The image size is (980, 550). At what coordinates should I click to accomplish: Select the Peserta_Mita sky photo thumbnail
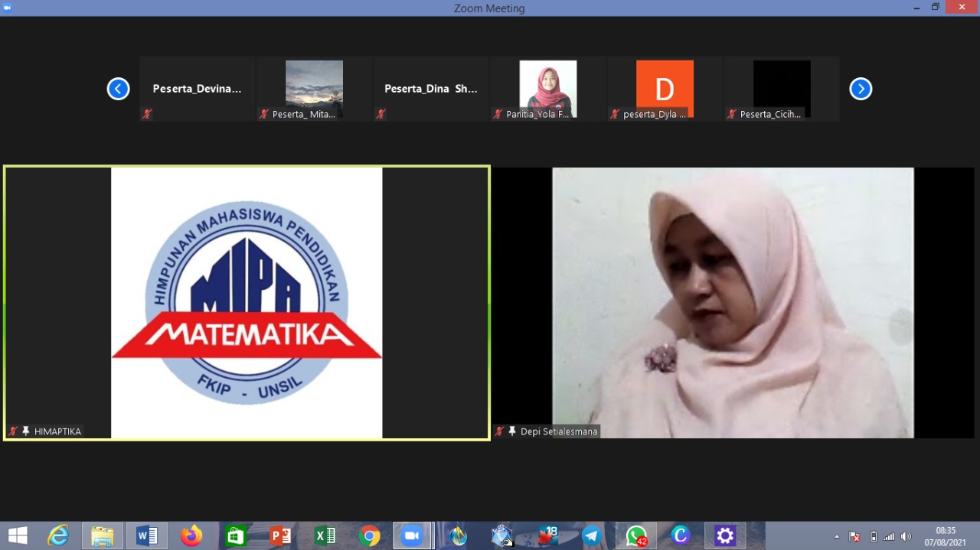tap(314, 84)
